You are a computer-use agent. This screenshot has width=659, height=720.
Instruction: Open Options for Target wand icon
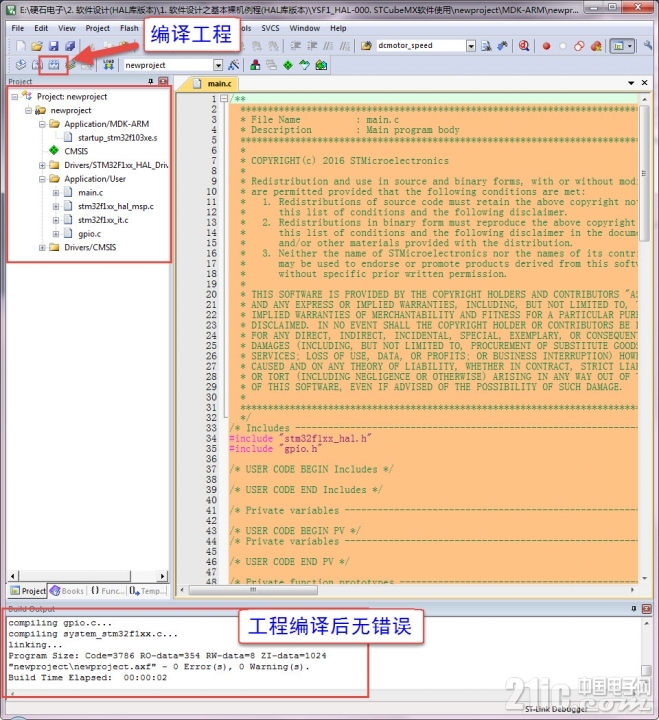pos(234,65)
